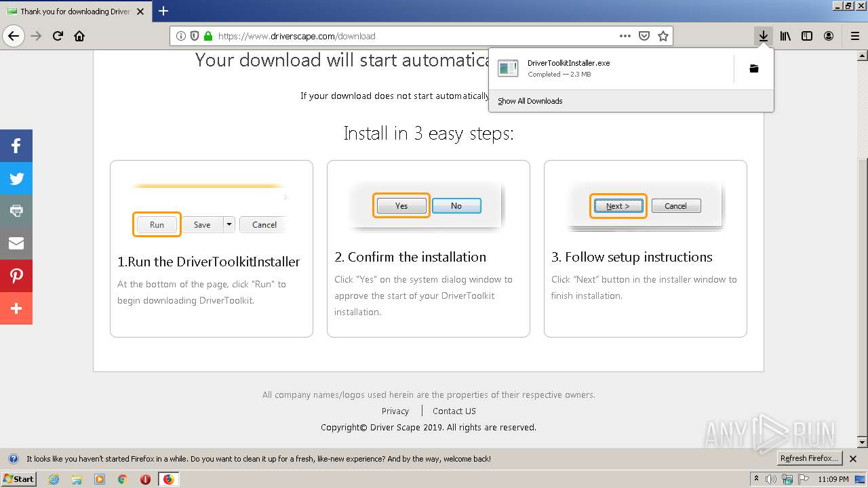Open the Privacy link

[395, 411]
